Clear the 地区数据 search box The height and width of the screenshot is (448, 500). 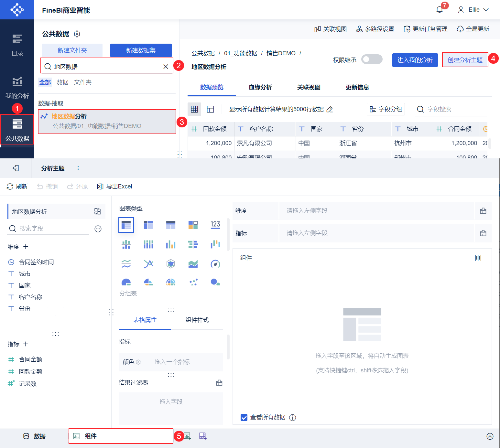pos(166,67)
